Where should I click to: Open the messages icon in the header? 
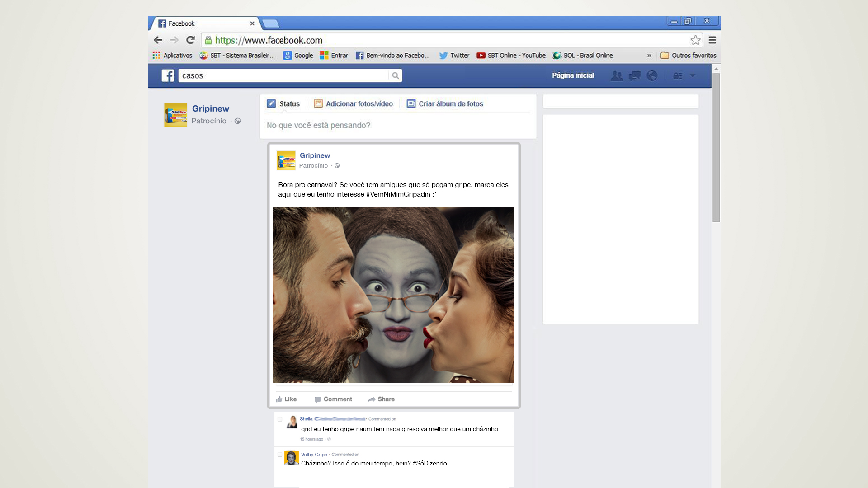pyautogui.click(x=634, y=76)
